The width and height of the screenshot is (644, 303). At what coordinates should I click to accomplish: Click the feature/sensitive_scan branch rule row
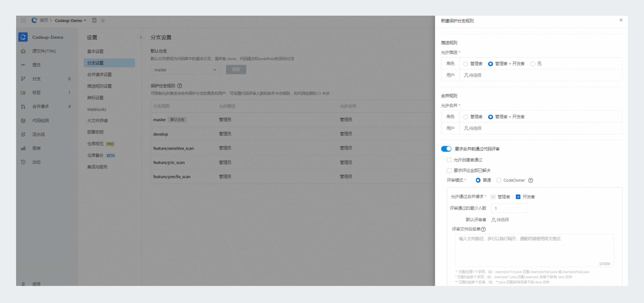point(293,148)
